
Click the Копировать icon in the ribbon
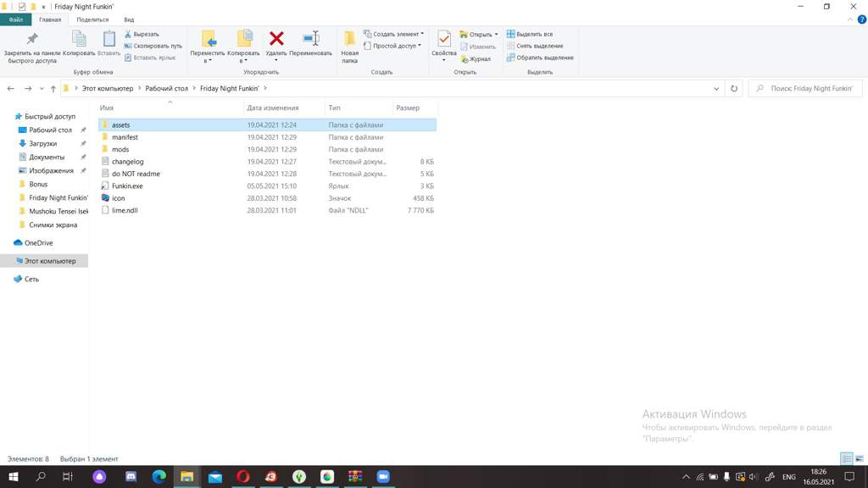[x=79, y=39]
